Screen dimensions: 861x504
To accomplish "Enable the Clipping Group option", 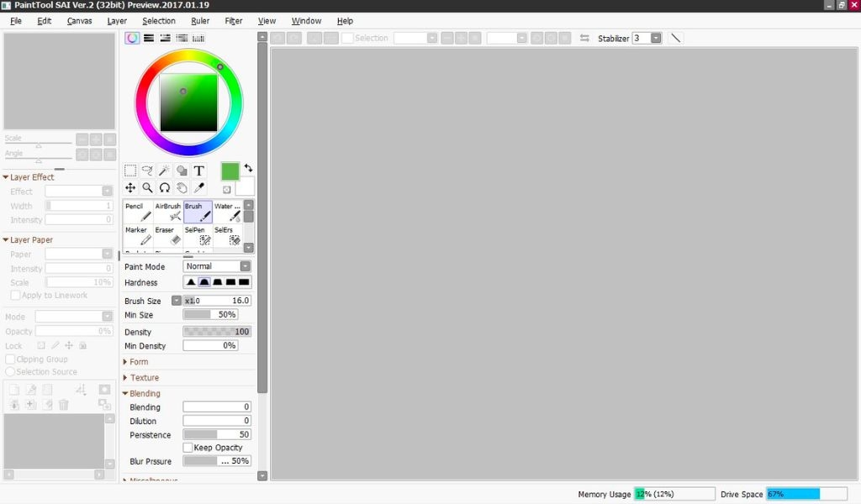I will (8, 359).
